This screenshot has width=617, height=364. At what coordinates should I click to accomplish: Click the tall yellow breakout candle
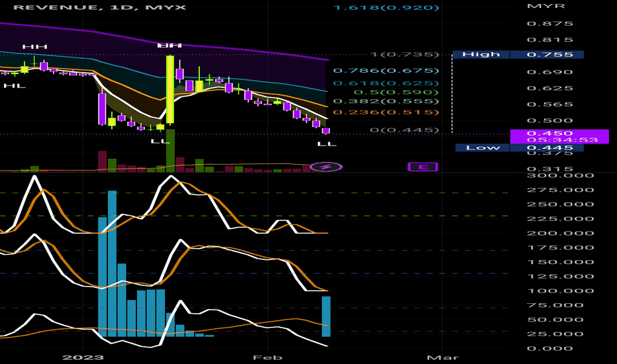170,89
